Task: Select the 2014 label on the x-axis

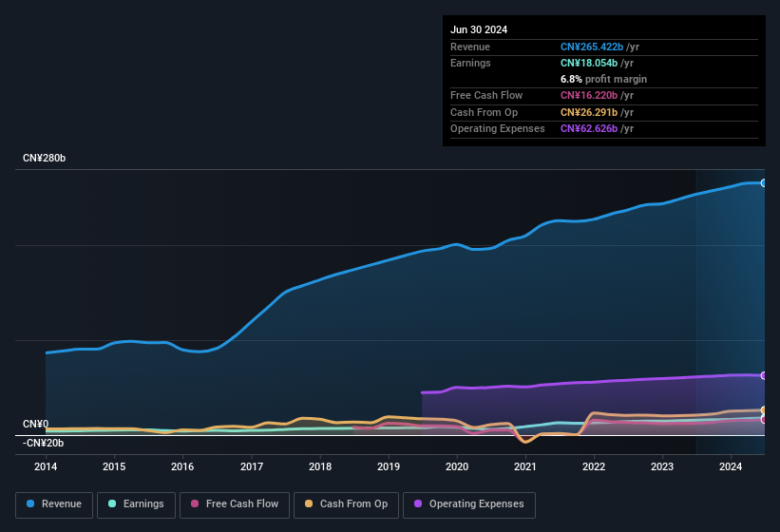Action: (x=46, y=466)
